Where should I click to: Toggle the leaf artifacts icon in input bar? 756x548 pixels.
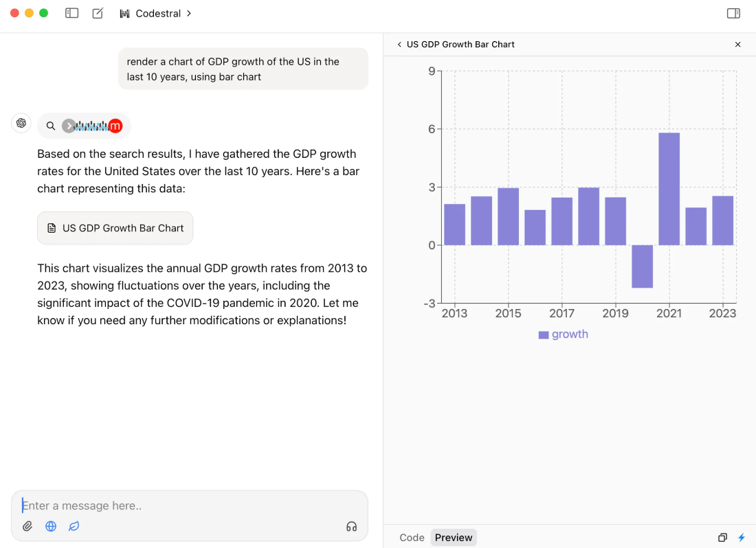[x=74, y=526]
